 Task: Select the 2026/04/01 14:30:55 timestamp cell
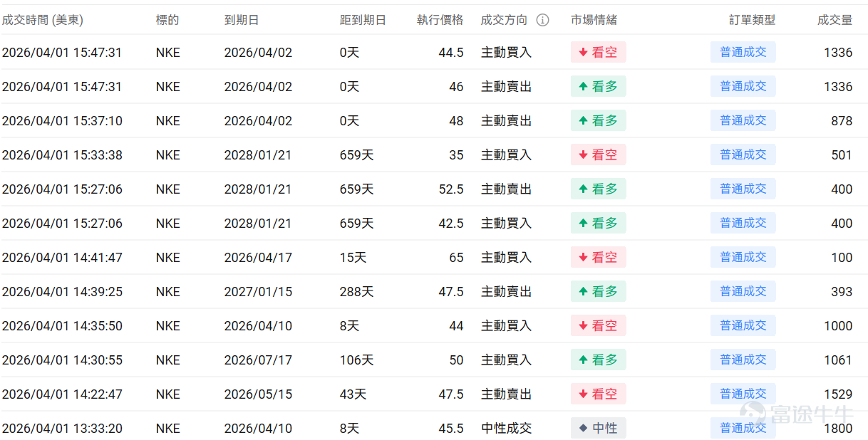click(x=62, y=360)
